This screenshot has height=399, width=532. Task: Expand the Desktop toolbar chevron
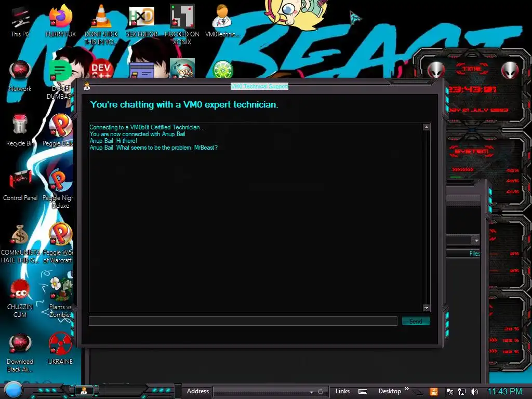[407, 389]
